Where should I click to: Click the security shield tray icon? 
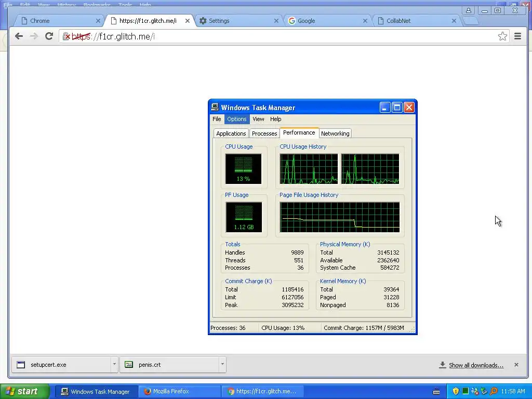click(x=456, y=391)
